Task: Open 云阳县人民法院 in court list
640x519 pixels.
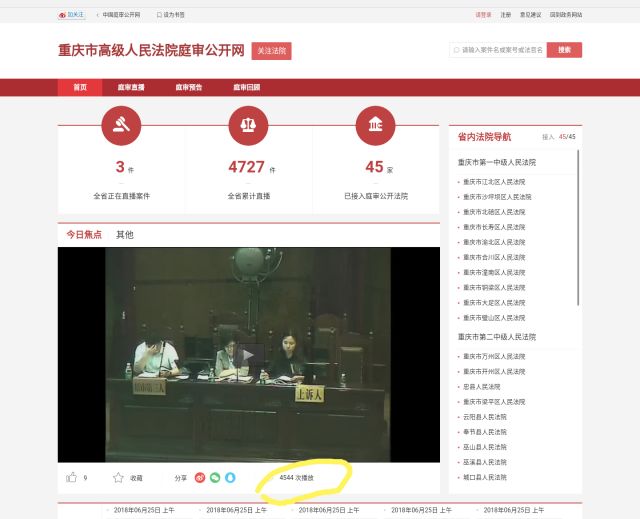Action: pyautogui.click(x=485, y=417)
